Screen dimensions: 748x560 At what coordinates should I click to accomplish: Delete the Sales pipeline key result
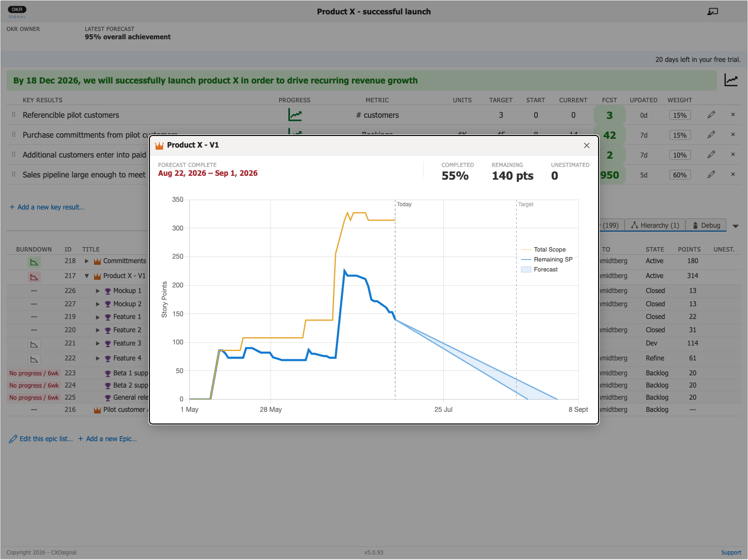(733, 175)
